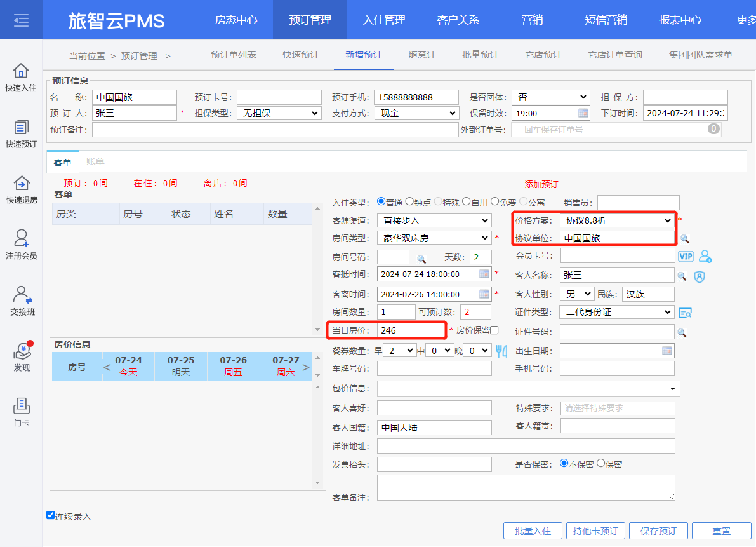The width and height of the screenshot is (756, 547).
Task: Open calendar for 出生日期
Action: click(666, 351)
